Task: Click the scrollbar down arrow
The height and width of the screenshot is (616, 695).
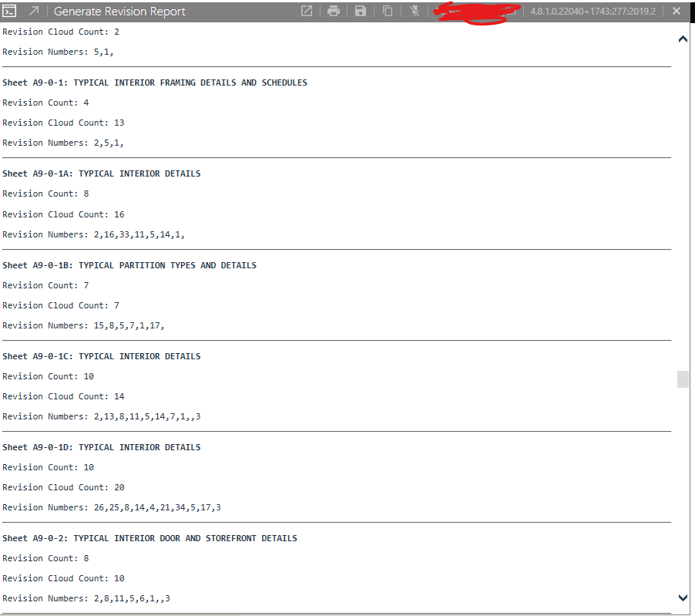Action: pyautogui.click(x=682, y=597)
